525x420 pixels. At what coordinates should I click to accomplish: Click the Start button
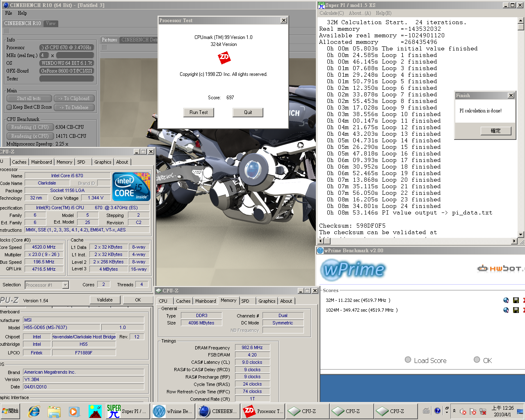pos(11,411)
